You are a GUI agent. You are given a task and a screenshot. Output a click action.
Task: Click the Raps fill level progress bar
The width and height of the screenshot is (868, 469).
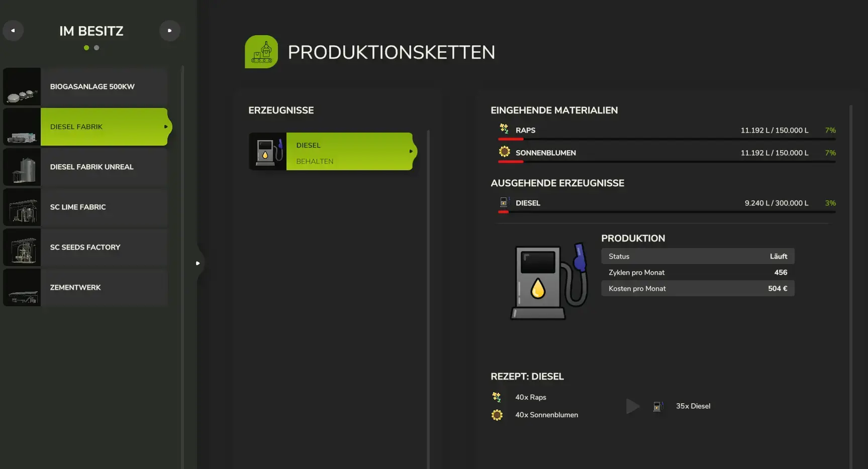coord(666,139)
